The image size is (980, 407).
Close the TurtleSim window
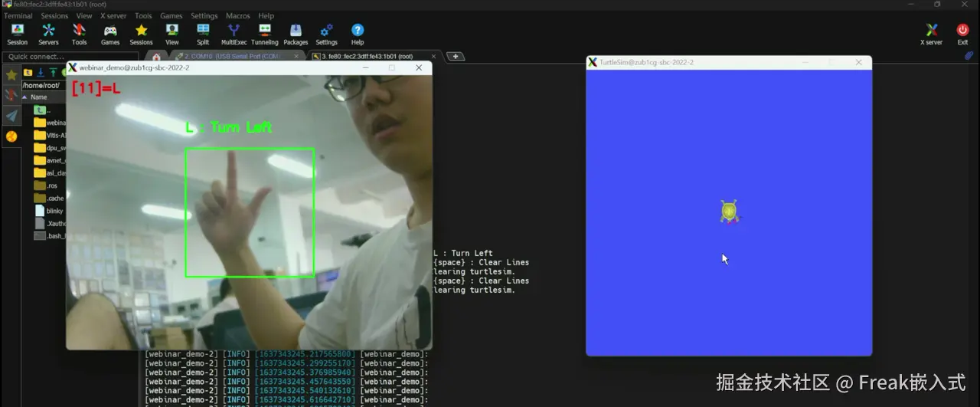coord(858,62)
